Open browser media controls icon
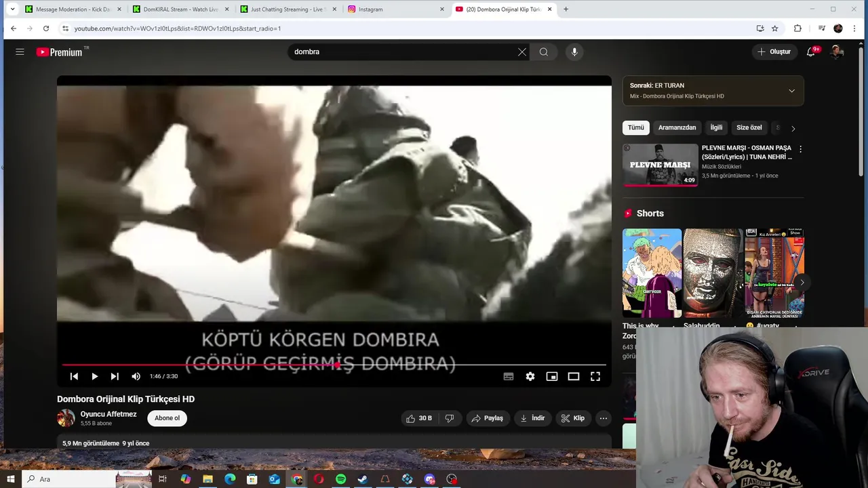Image resolution: width=868 pixels, height=488 pixels. coord(822,28)
